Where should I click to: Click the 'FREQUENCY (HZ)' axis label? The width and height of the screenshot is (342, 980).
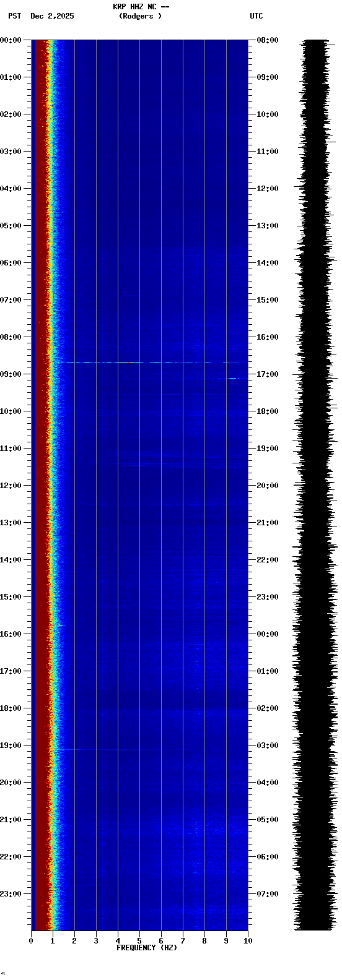[x=147, y=948]
